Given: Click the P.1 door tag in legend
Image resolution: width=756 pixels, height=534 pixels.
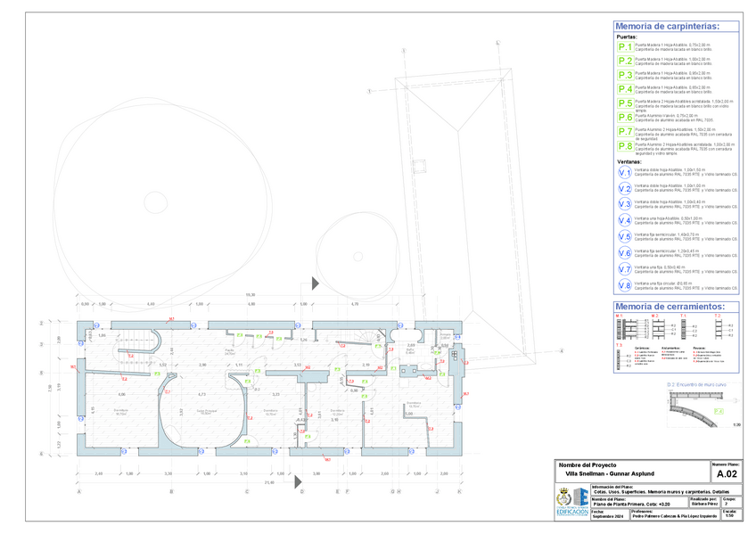Looking at the screenshot, I should pos(625,47).
